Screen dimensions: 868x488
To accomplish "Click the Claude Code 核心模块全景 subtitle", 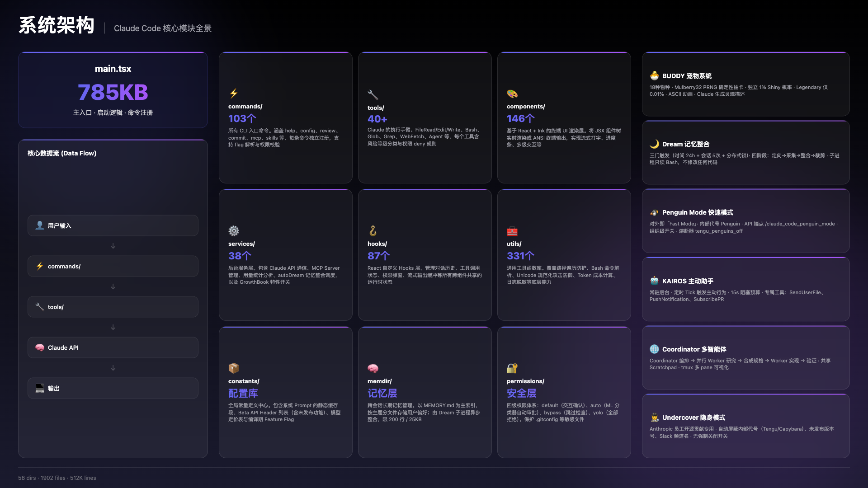I will tap(163, 28).
